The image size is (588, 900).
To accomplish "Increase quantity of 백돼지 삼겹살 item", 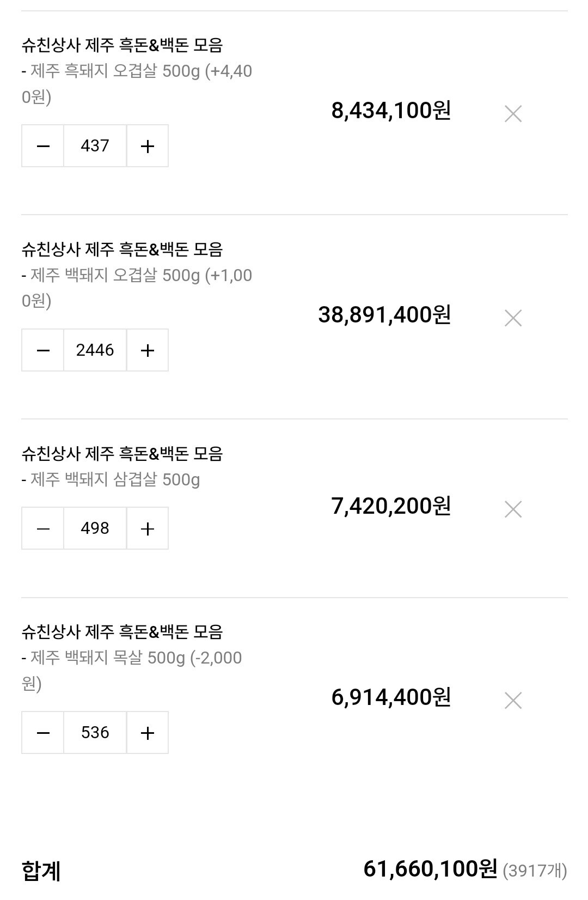I will (148, 528).
